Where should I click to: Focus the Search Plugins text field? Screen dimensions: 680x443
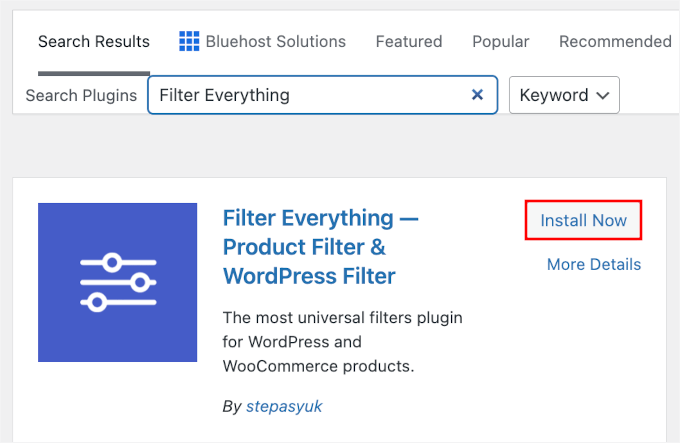pyautogui.click(x=310, y=95)
